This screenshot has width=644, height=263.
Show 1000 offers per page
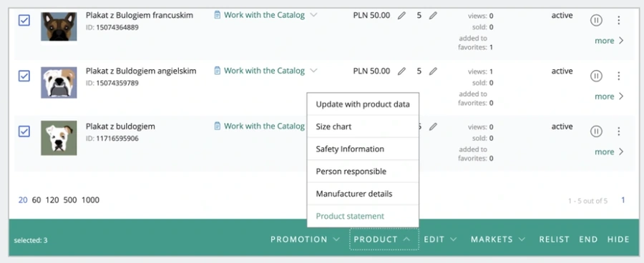(x=90, y=200)
